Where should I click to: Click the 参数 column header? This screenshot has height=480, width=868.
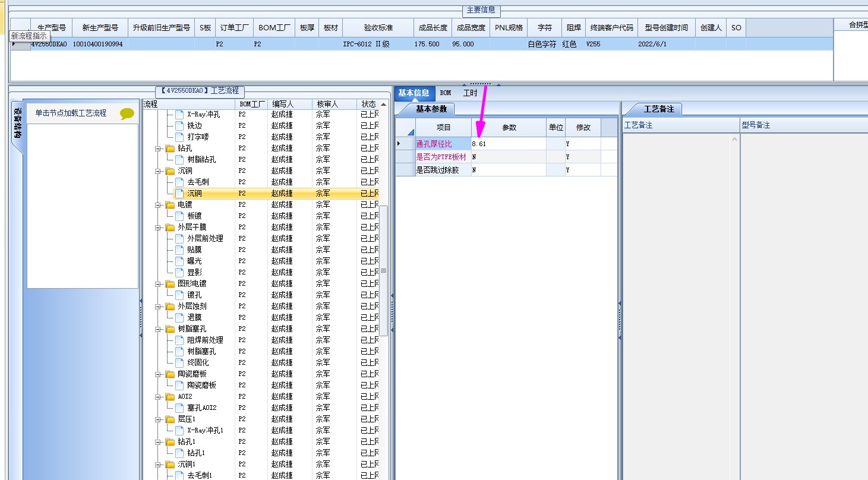tap(509, 128)
